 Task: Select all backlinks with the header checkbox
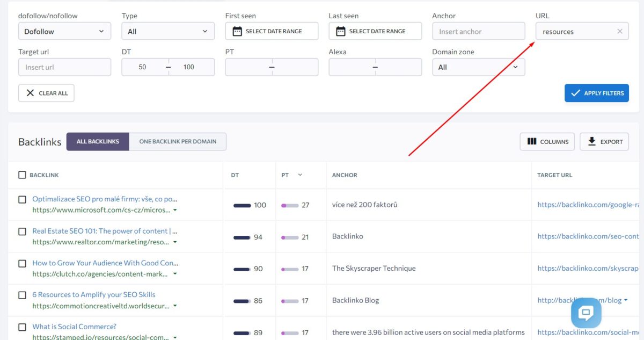[x=22, y=175]
